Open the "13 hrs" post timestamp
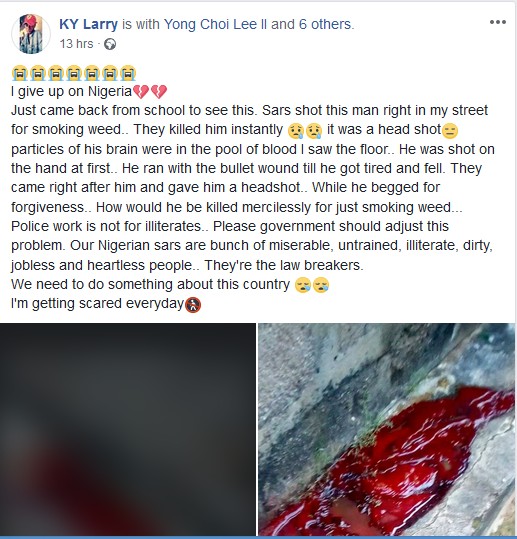 click(76, 44)
